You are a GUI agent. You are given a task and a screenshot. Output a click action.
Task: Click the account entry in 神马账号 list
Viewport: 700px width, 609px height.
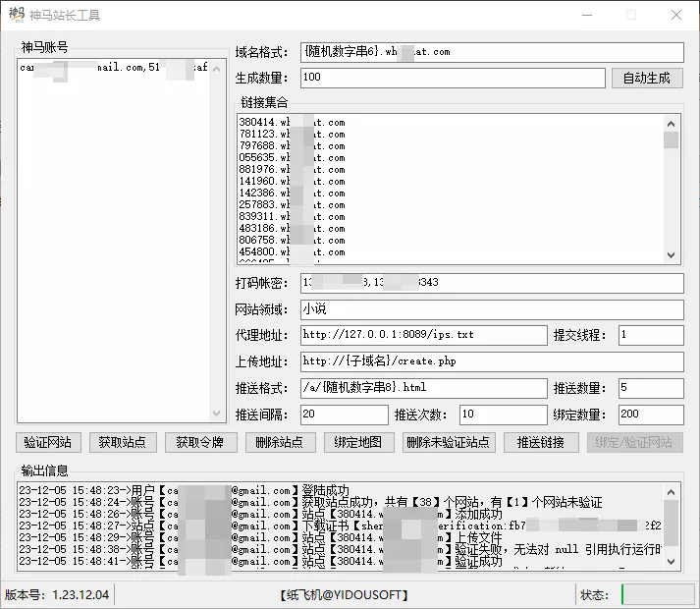(114, 68)
